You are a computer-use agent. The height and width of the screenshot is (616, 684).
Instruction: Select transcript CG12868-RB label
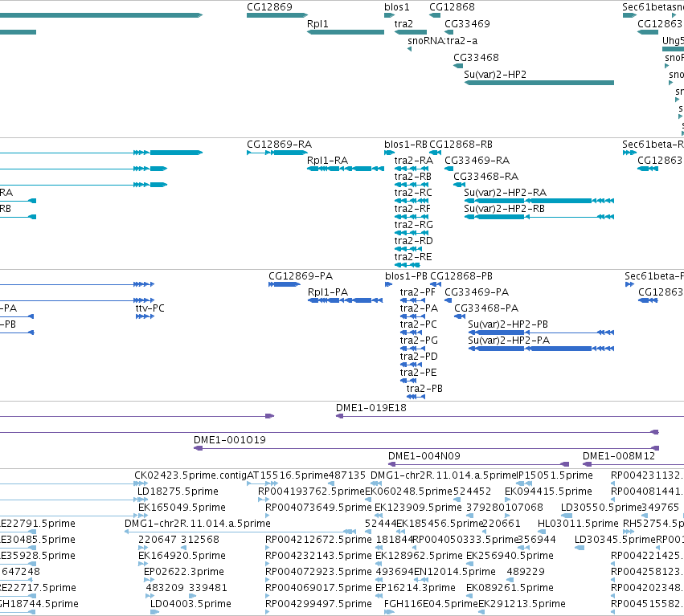pos(461,145)
